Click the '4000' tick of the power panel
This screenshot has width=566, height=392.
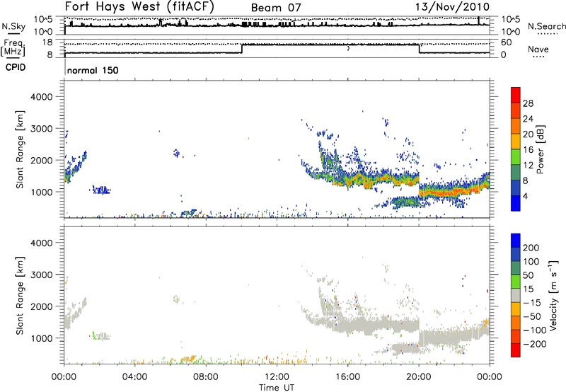point(41,97)
